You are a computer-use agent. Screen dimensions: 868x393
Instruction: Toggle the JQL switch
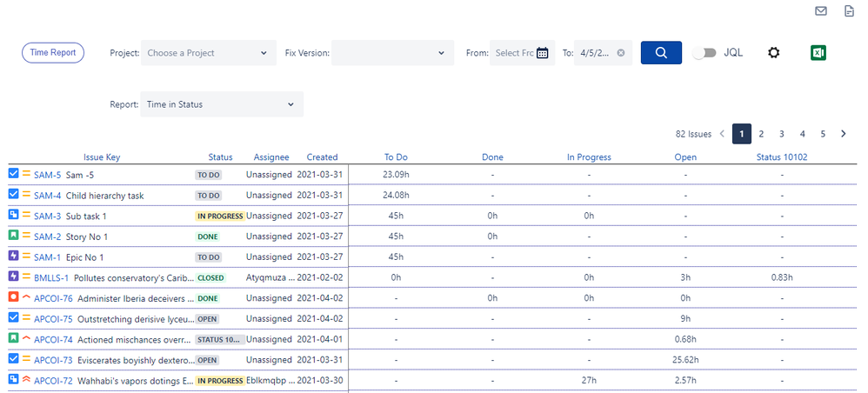click(704, 53)
